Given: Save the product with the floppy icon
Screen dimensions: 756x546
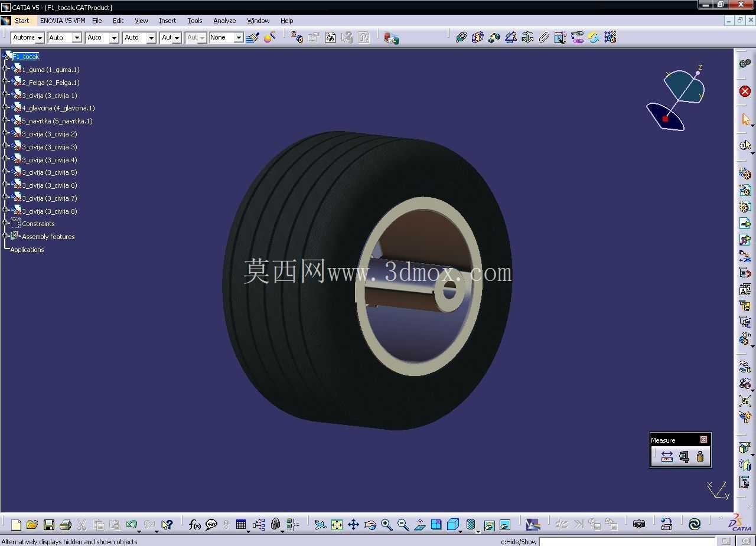Looking at the screenshot, I should (49, 525).
